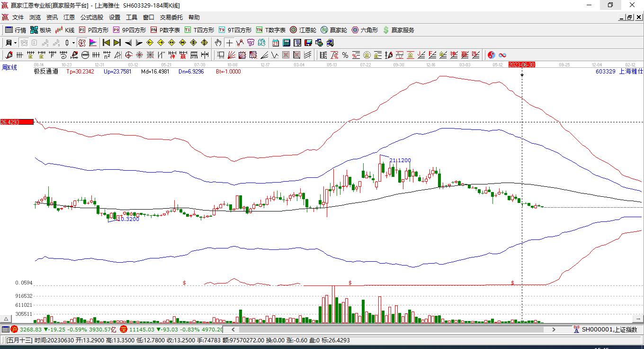Click the SH000001 上证指数 status entry
This screenshot has height=349, width=644.
click(x=606, y=330)
